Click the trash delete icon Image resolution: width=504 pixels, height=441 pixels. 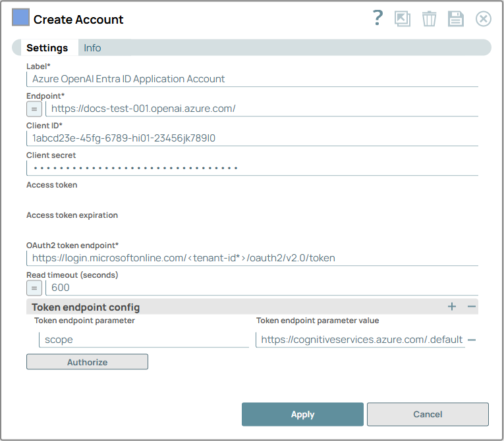429,18
